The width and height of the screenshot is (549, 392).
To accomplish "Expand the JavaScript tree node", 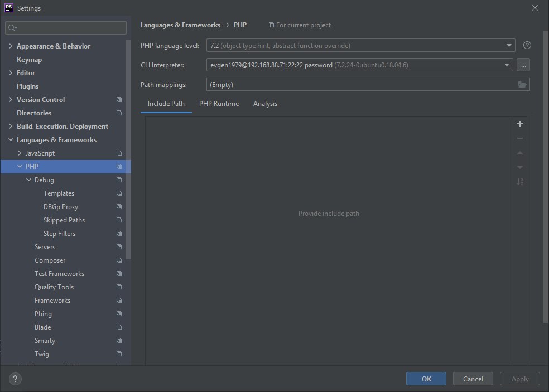I will point(20,153).
